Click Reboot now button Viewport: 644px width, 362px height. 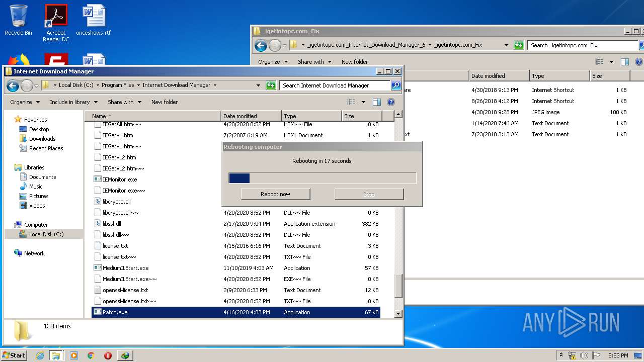(275, 194)
